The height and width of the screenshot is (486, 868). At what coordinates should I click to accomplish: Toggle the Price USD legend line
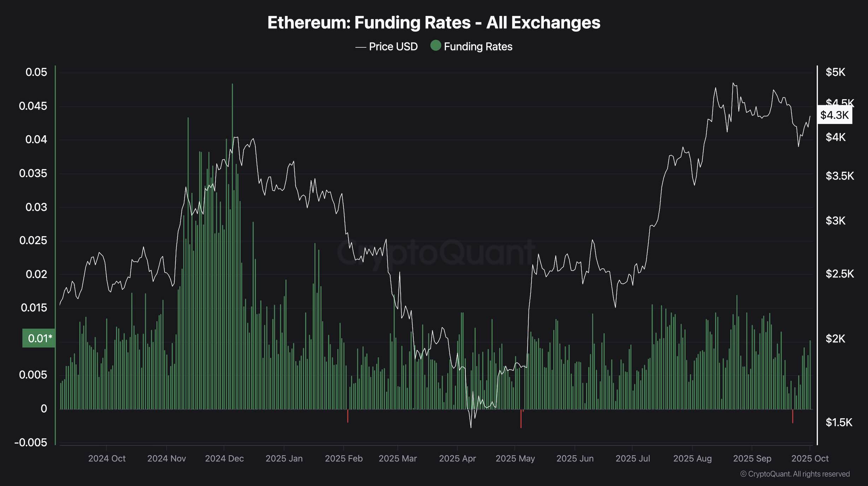360,47
